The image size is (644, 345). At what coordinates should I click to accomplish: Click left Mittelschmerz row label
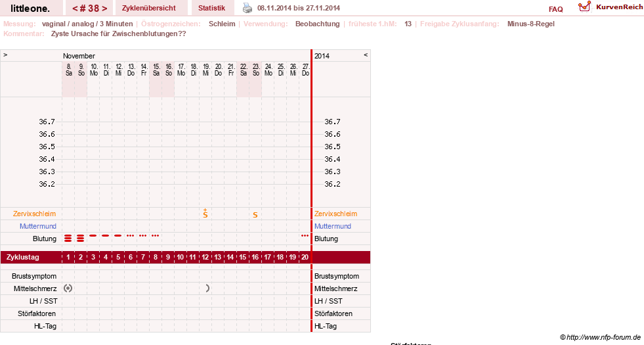point(35,288)
